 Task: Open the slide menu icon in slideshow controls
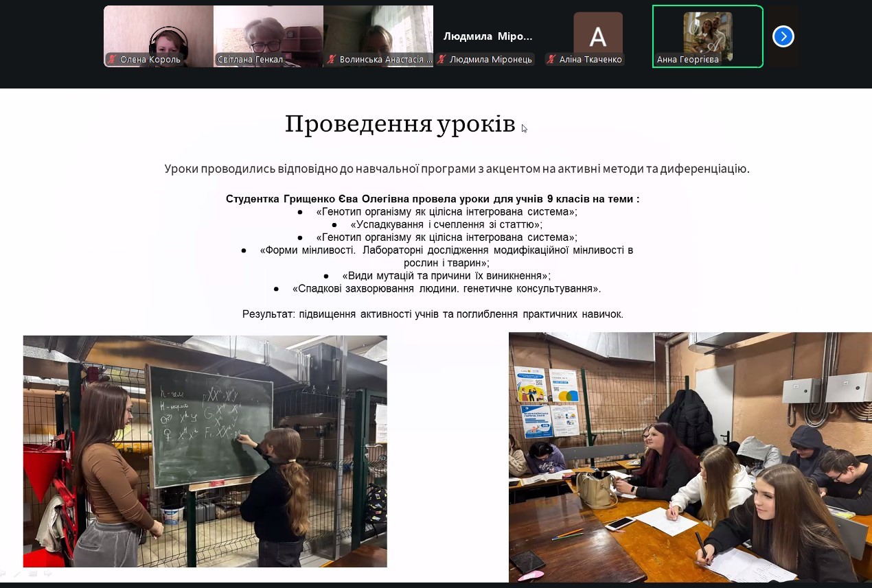coord(33,574)
